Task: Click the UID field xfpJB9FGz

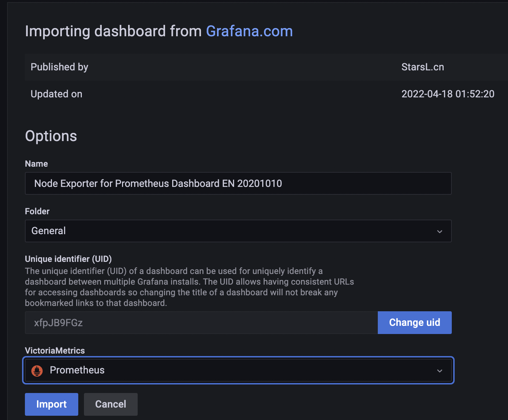Action: click(x=201, y=323)
